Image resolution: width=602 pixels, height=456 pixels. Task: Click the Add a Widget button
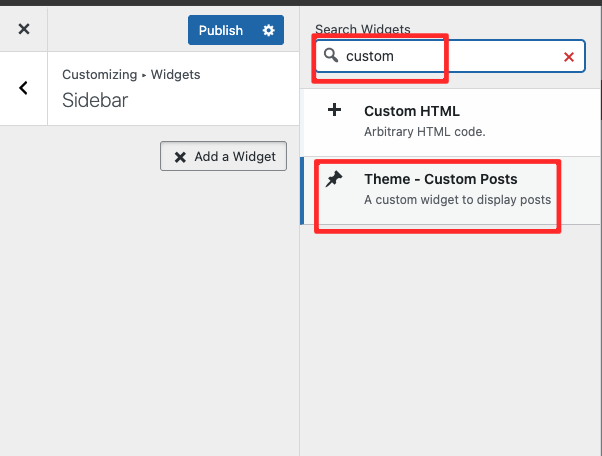pos(224,157)
